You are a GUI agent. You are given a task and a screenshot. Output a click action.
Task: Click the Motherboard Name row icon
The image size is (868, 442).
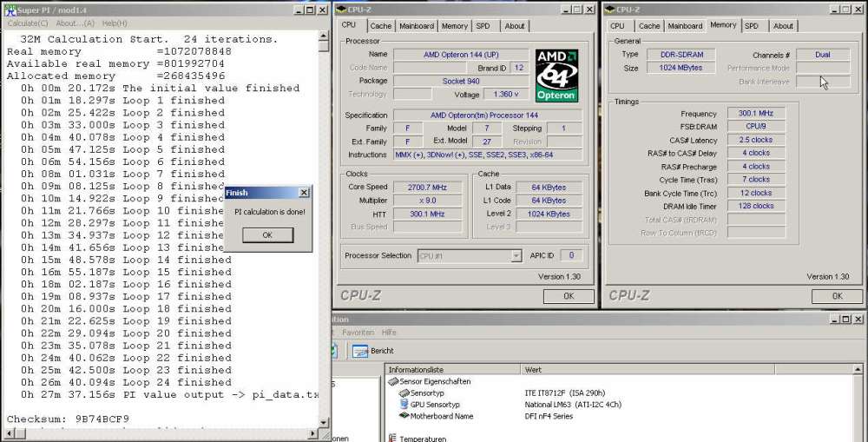point(404,417)
